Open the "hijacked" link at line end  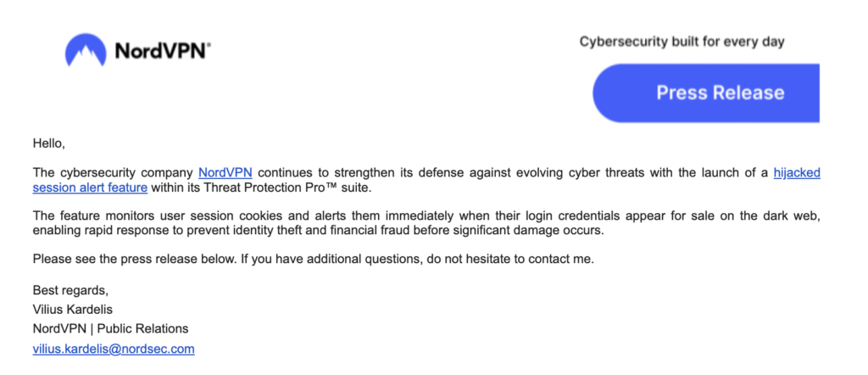pos(797,172)
